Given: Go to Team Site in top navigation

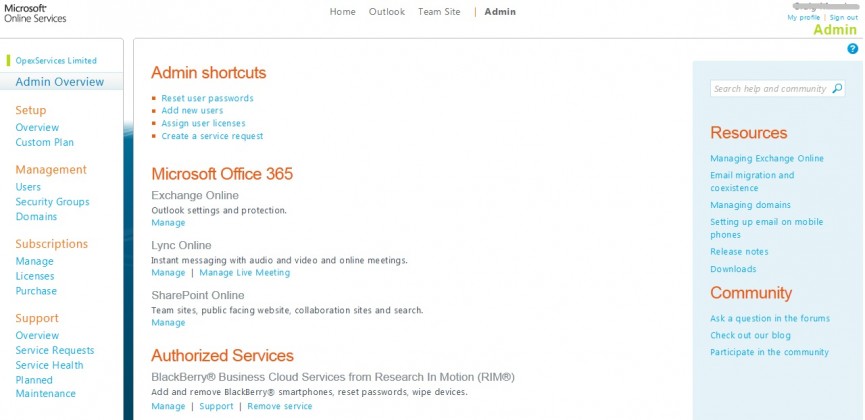Looking at the screenshot, I should (439, 12).
